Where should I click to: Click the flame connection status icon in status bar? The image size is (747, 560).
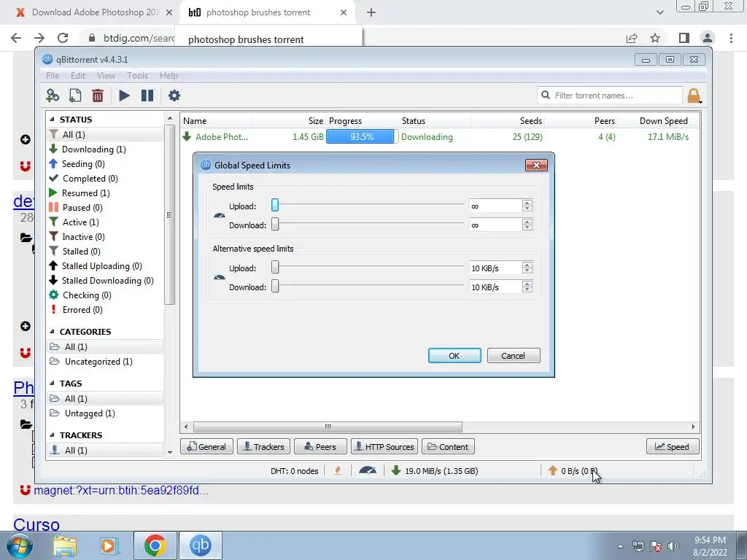pyautogui.click(x=338, y=470)
